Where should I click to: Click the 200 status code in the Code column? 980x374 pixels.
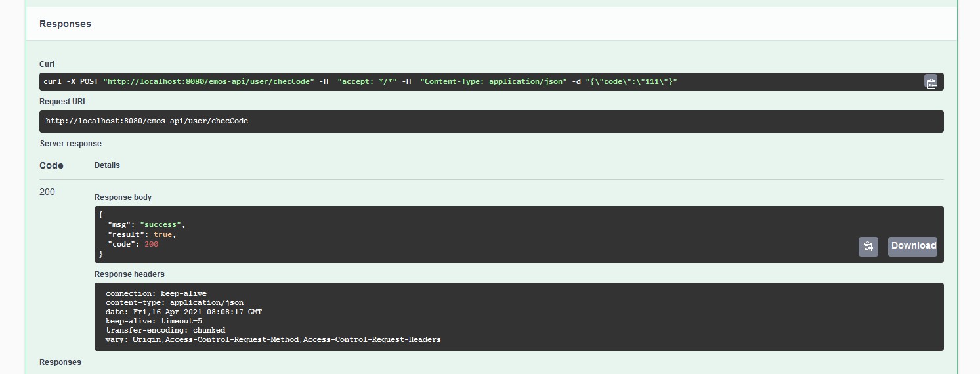point(47,192)
